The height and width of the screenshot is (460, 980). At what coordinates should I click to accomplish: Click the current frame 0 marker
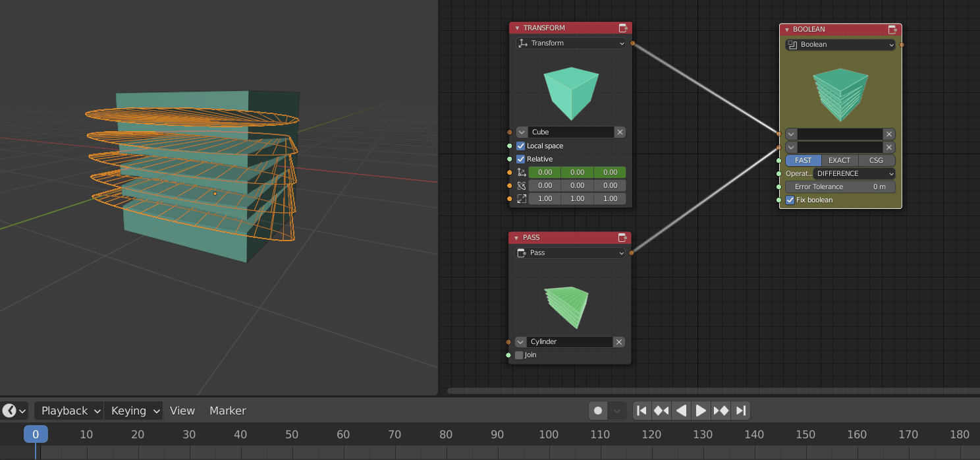36,434
